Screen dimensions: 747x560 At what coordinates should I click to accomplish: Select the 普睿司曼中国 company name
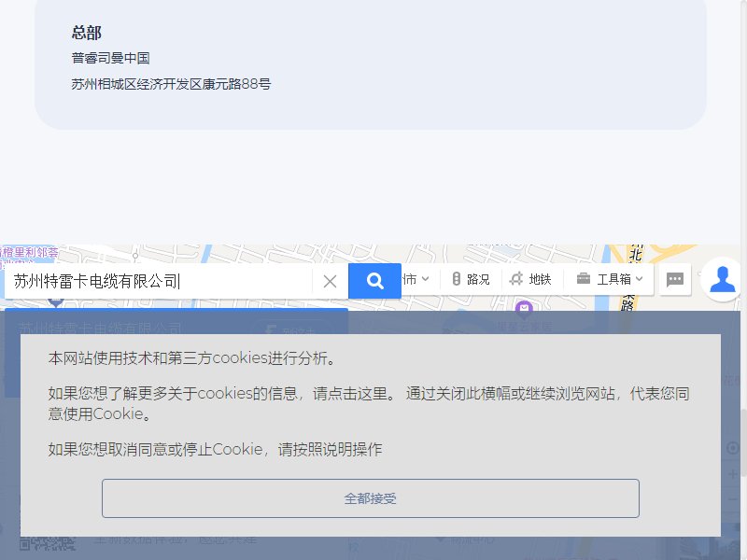[110, 58]
